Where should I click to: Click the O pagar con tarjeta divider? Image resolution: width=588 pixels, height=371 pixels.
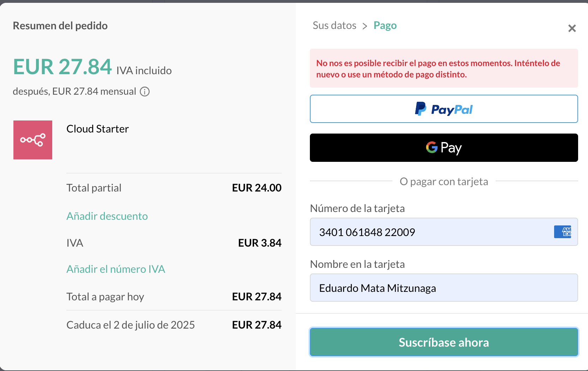[444, 181]
